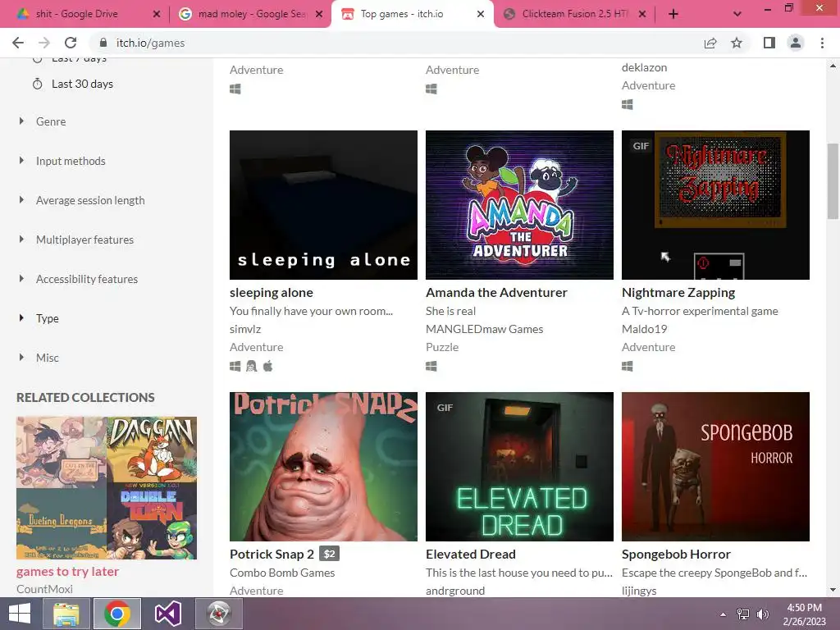840x630 pixels.
Task: Open a new browser tab
Action: click(x=673, y=15)
